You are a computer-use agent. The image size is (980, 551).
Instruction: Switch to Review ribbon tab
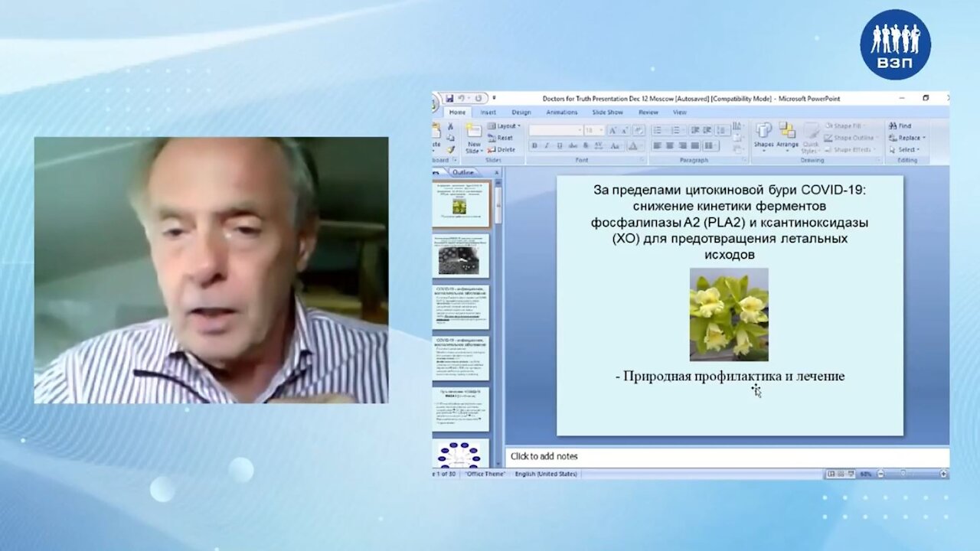(x=648, y=112)
